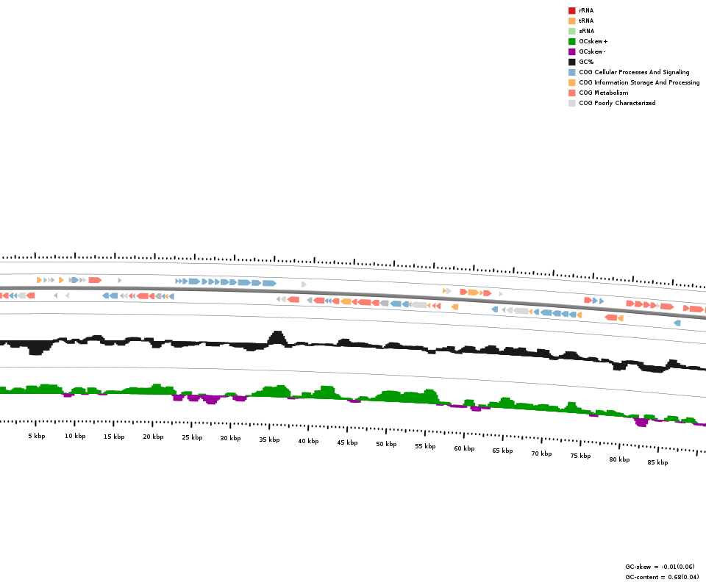Image resolution: width=706 pixels, height=588 pixels.
Task: Click the COG Metabolism legend swatch
Action: coord(571,93)
